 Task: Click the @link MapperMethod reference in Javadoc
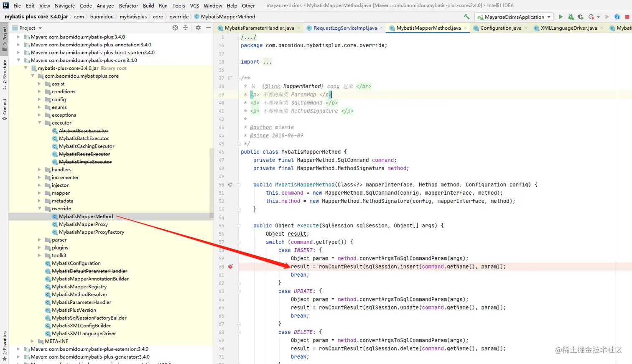point(293,87)
